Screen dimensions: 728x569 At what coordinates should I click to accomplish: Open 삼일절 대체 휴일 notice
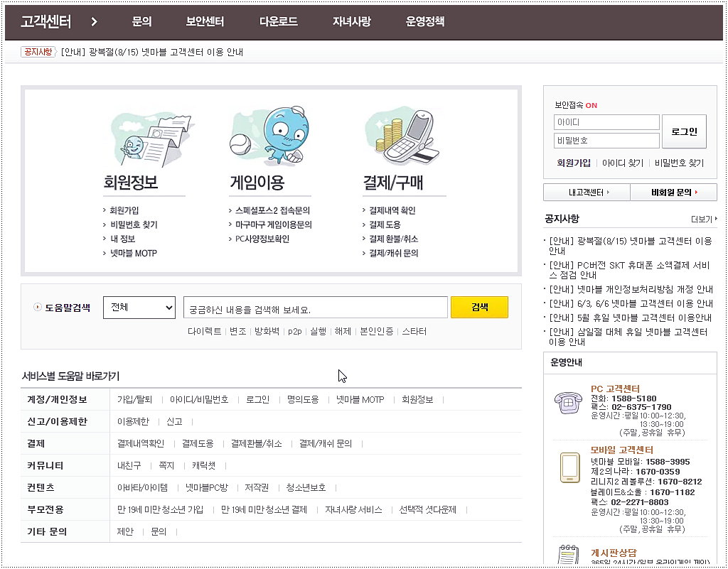(x=628, y=337)
